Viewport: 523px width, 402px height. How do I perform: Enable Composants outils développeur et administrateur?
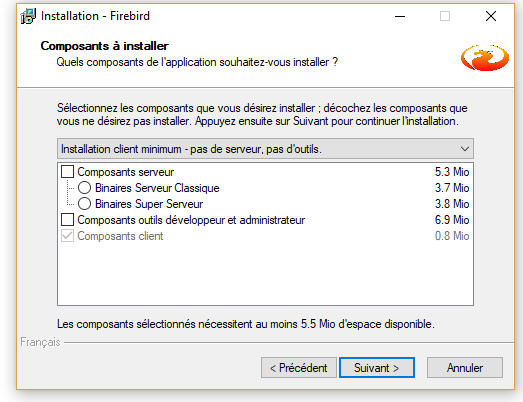[67, 220]
